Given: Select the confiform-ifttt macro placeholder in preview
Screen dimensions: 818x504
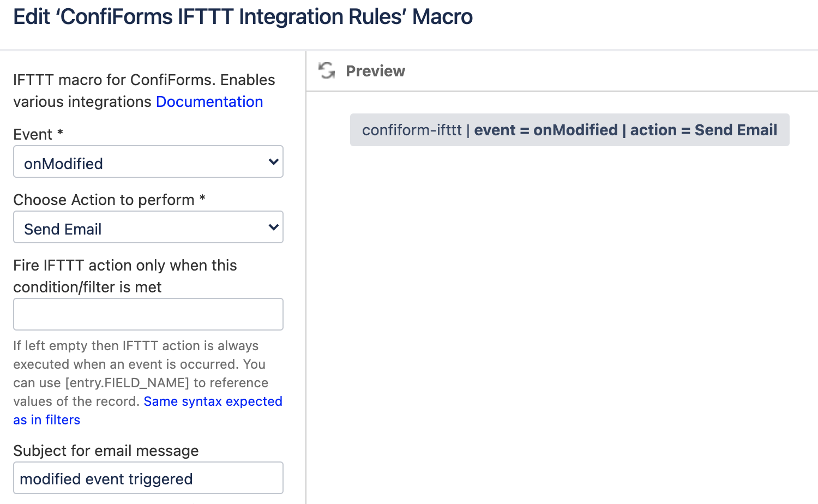Looking at the screenshot, I should coord(569,130).
